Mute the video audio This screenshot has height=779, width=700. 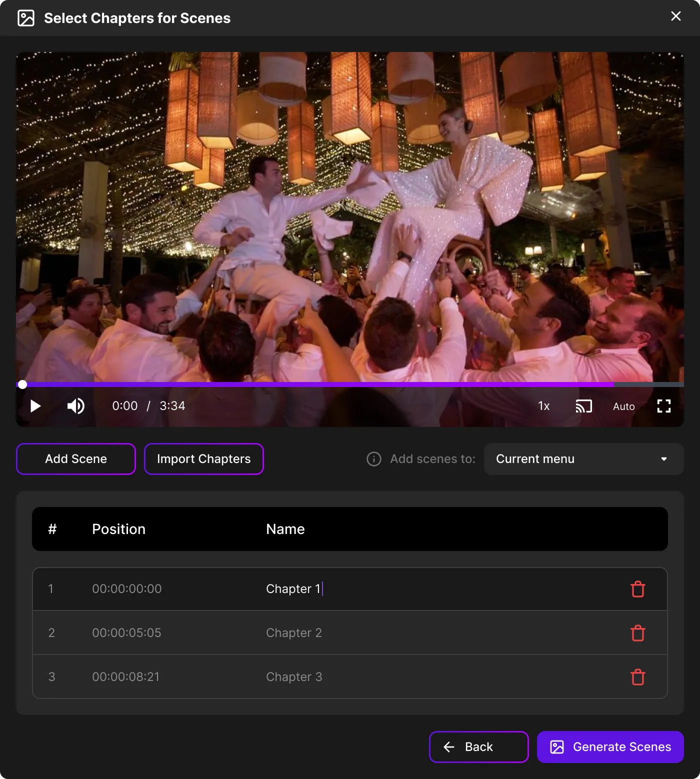75,406
